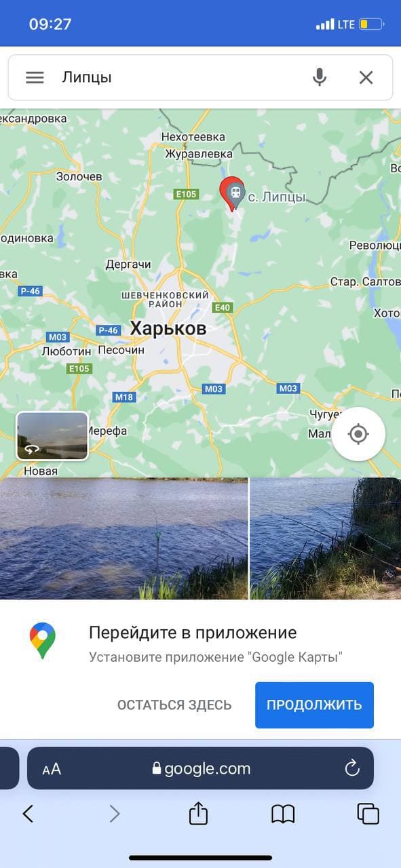Open the left lake photo
401x868 pixels.
coord(123,538)
